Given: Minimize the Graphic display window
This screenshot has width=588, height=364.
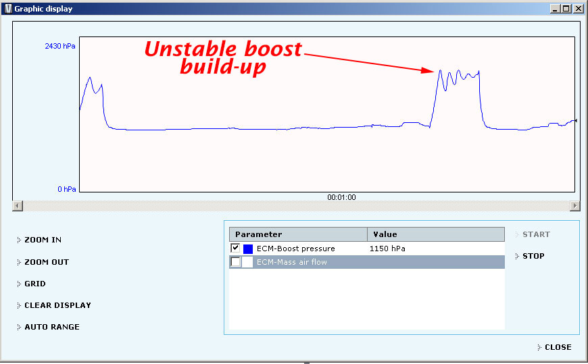Looking at the screenshot, I should [x=556, y=9].
